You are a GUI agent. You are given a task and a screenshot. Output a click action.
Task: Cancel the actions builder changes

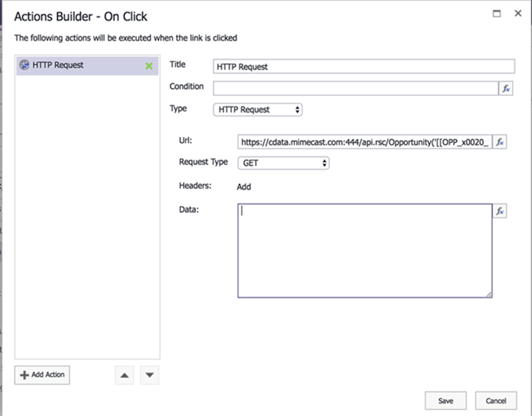495,401
